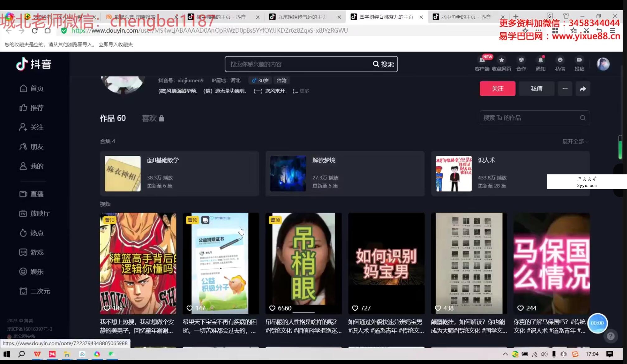The width and height of the screenshot is (627, 364).
Task: Click the red 关注 follow button
Action: (x=497, y=89)
